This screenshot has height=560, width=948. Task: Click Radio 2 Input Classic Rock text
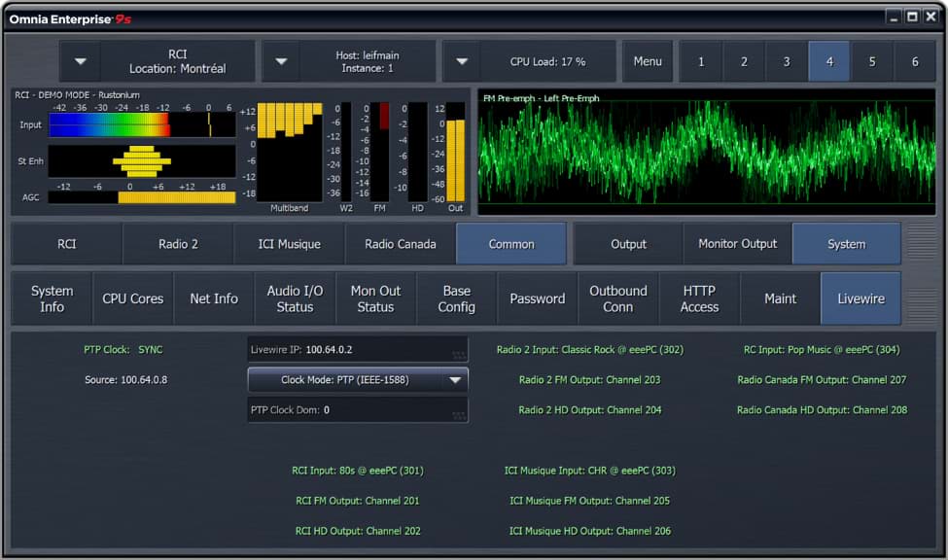coord(590,350)
